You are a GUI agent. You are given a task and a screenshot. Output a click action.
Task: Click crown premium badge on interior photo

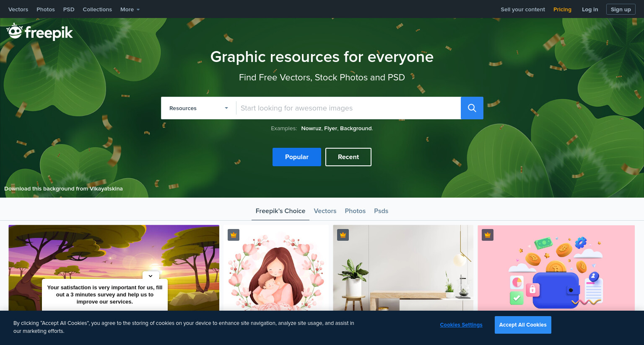tap(343, 235)
